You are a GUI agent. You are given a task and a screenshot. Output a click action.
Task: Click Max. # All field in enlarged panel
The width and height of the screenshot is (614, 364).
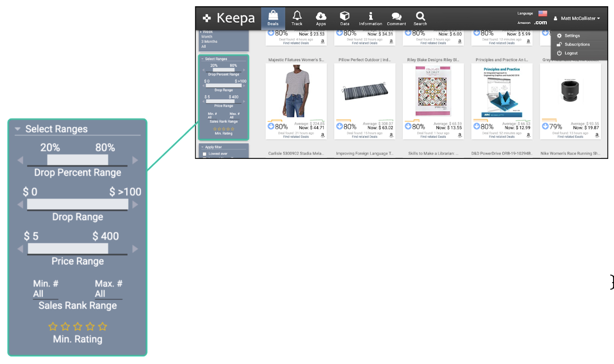coord(108,294)
